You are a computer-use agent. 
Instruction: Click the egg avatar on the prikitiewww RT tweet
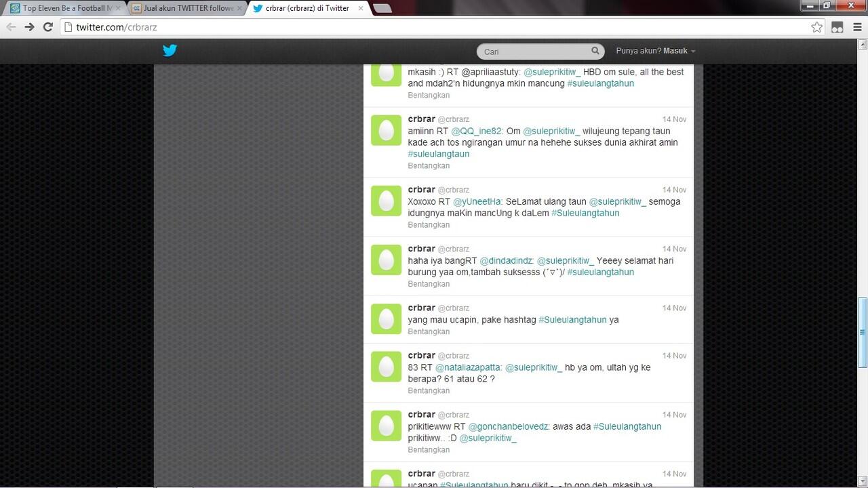(386, 425)
